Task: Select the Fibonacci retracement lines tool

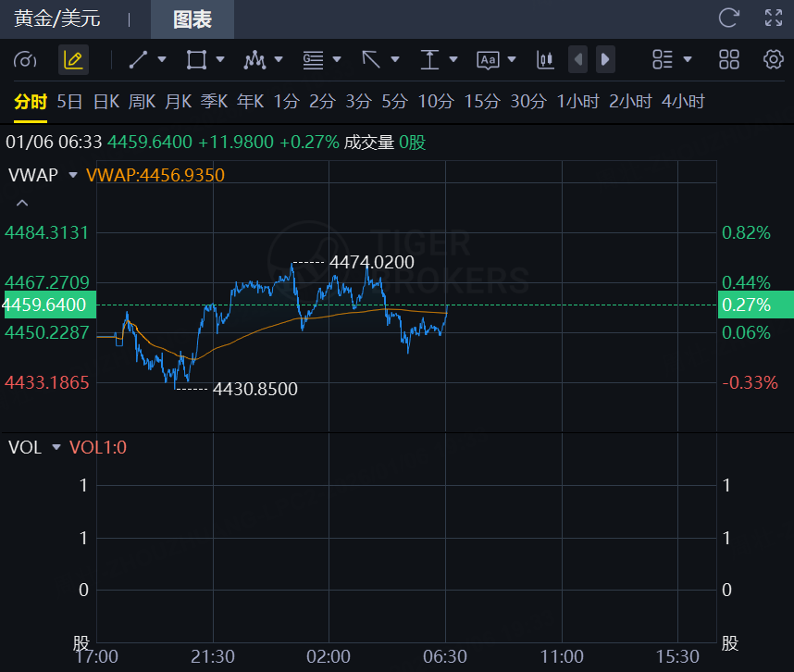Action: coord(313,60)
